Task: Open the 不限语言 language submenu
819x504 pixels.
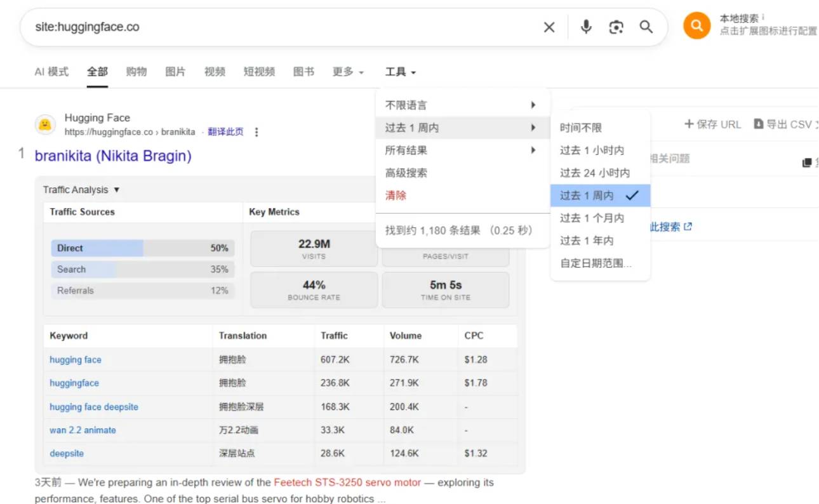Action: (x=463, y=105)
